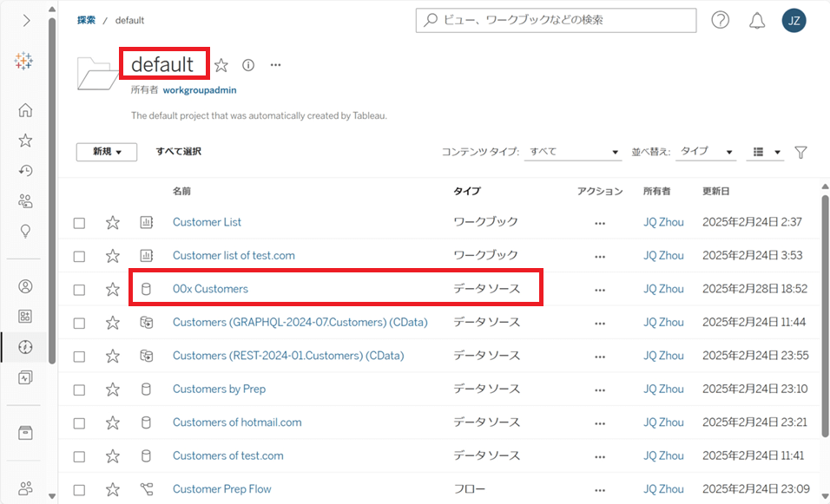
Task: Open the コンテンツ タイプ dropdown
Action: tap(573, 151)
